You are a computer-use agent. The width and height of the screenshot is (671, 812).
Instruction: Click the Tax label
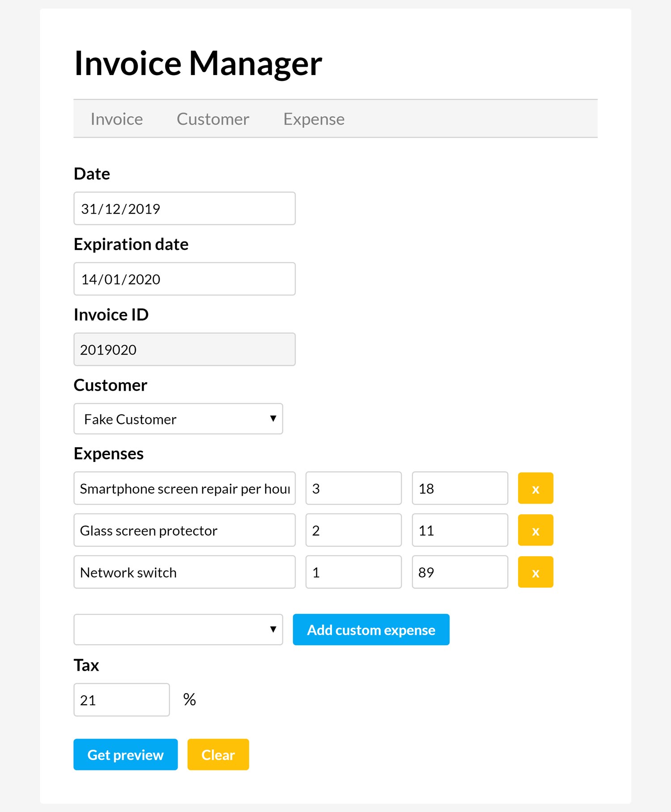click(x=86, y=665)
